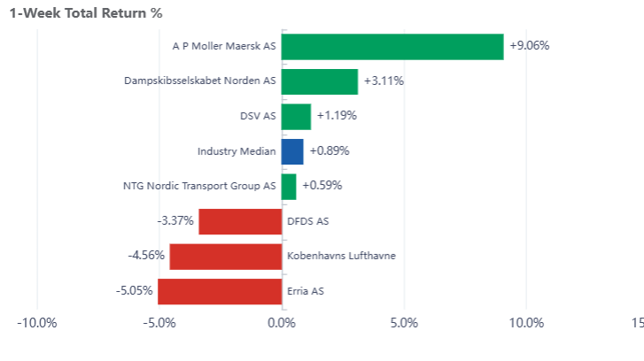
Task: Click the red DFDS AS bar
Action: click(x=240, y=221)
